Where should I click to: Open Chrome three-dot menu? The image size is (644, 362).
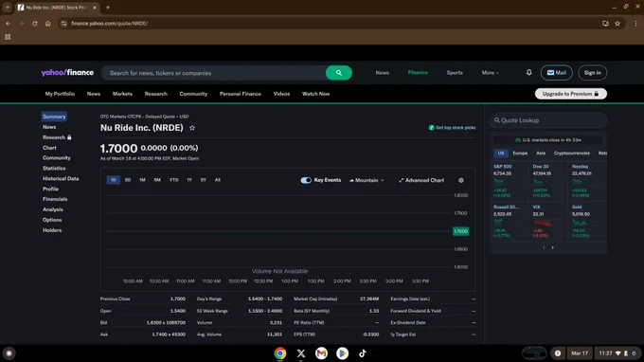635,24
